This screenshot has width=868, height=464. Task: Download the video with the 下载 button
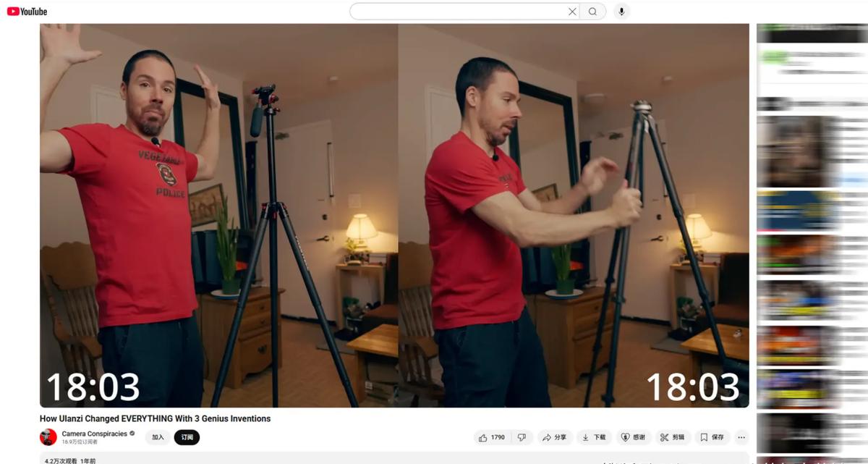594,437
